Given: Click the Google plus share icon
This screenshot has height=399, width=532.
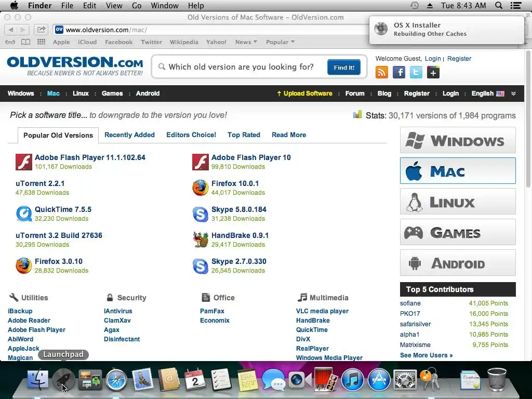Looking at the screenshot, I should [x=433, y=72].
